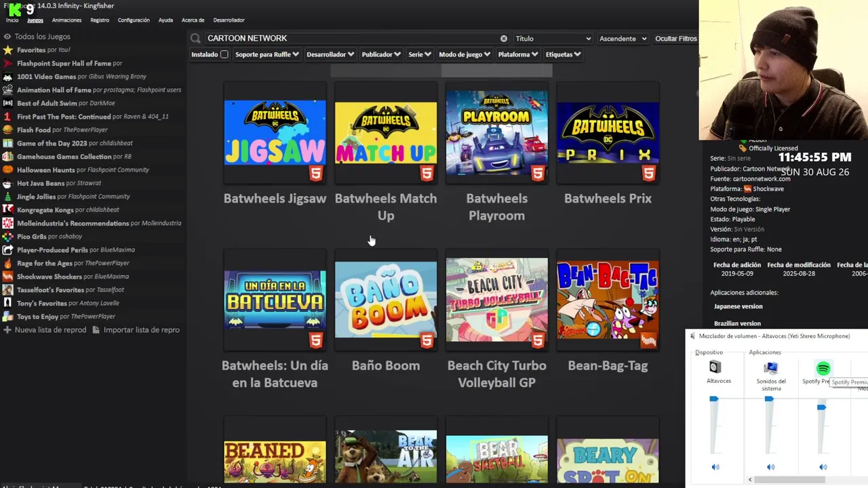Click the Gamehouse Games Collection icon
This screenshot has height=488, width=868.
(x=7, y=157)
